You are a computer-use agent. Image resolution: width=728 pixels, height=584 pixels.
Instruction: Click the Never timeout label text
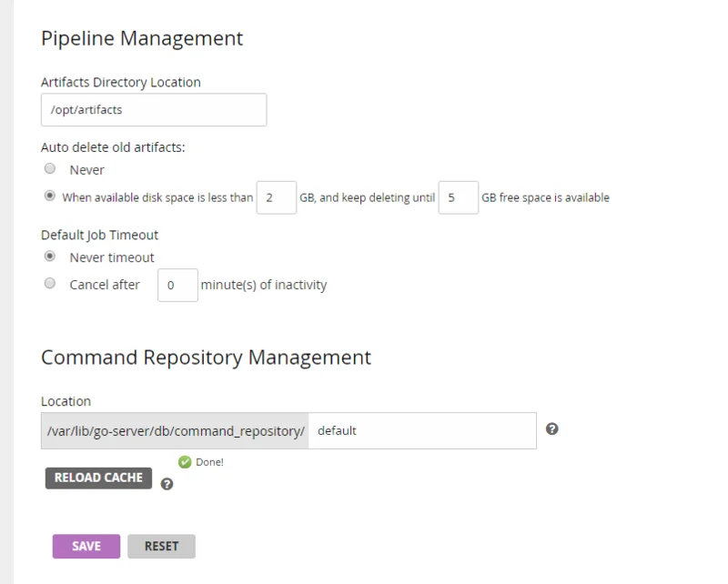click(112, 257)
